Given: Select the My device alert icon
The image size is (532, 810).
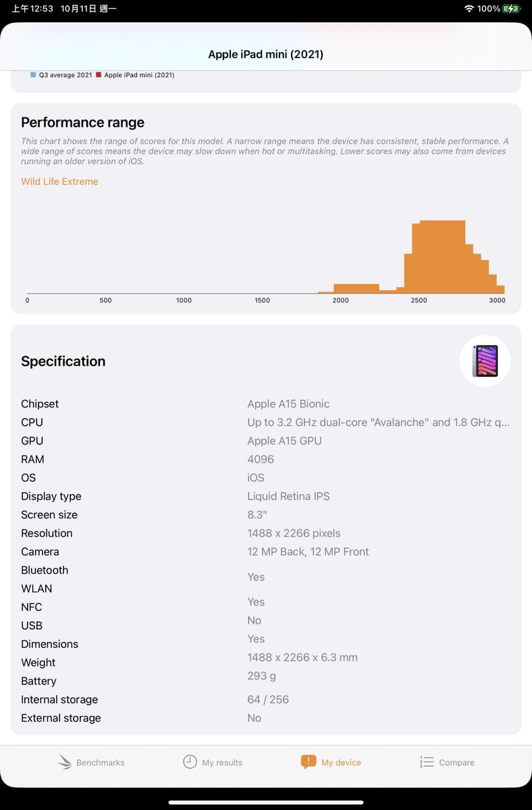Looking at the screenshot, I should (309, 762).
